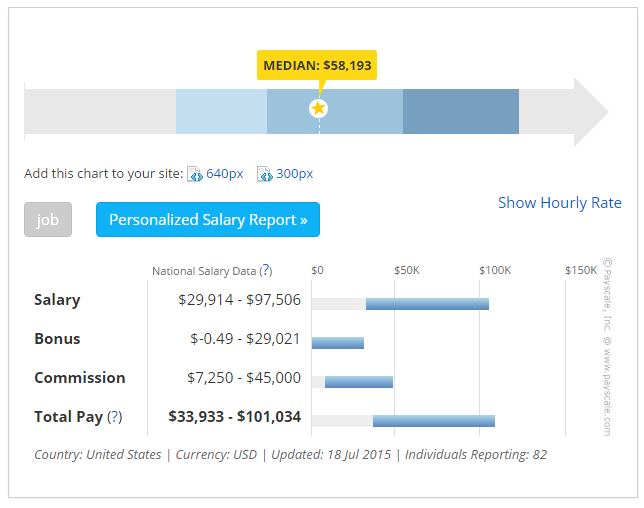Click the value $33,933 - $101,034
644x508 pixels.
tap(235, 417)
